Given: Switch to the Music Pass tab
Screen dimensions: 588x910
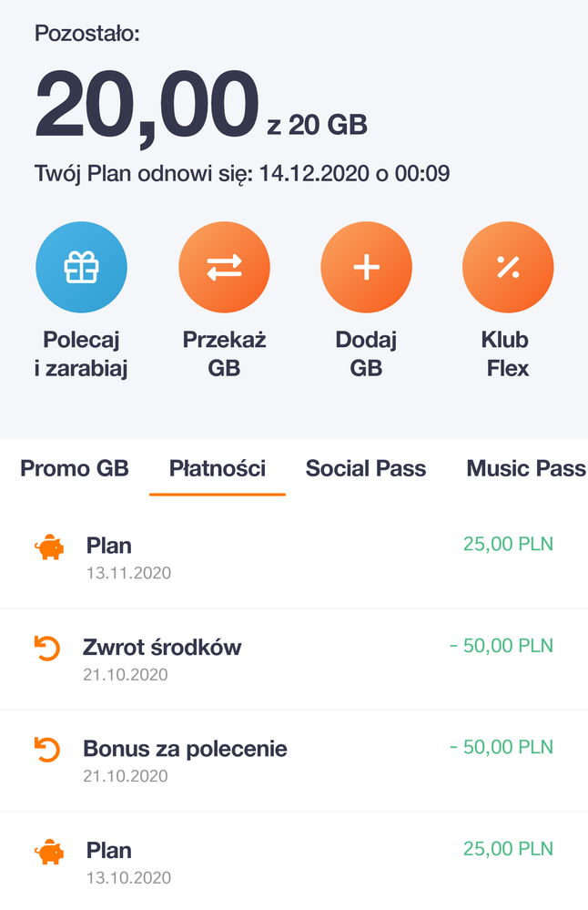Looking at the screenshot, I should pos(526,469).
